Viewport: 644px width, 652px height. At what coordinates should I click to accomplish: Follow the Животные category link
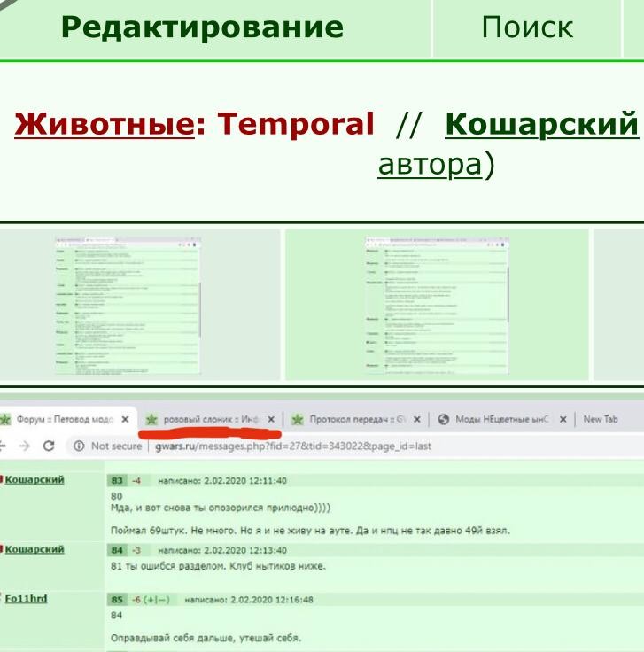pyautogui.click(x=105, y=124)
